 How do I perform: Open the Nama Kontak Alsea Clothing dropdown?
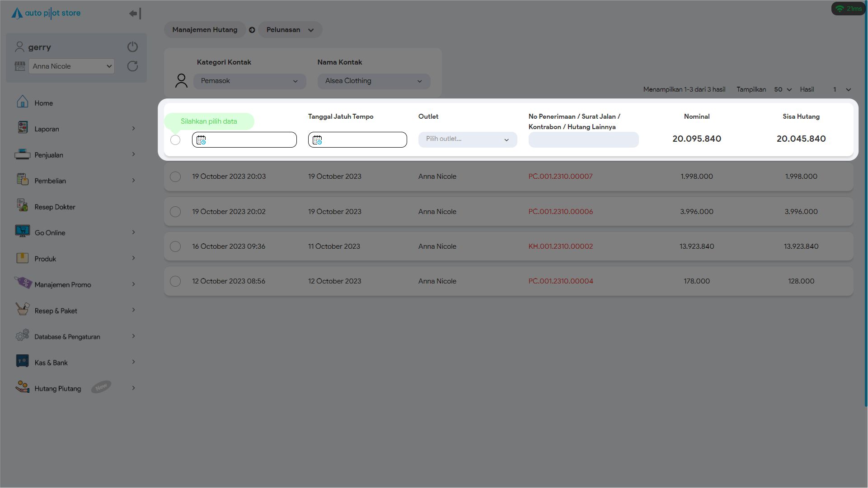[374, 81]
